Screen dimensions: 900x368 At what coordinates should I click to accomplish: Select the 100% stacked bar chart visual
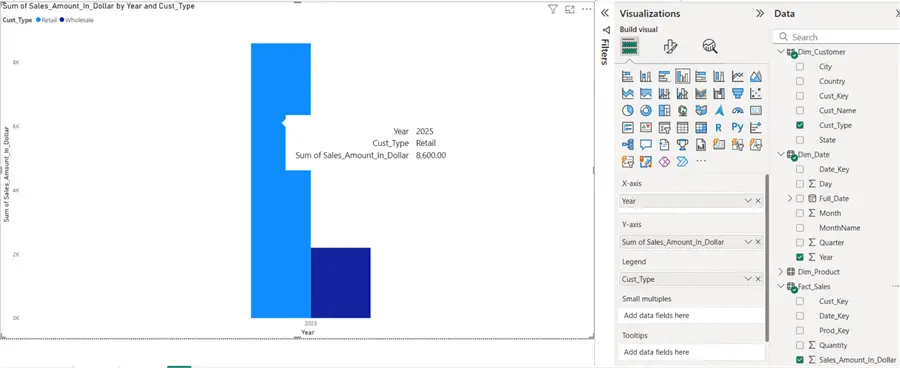(701, 76)
